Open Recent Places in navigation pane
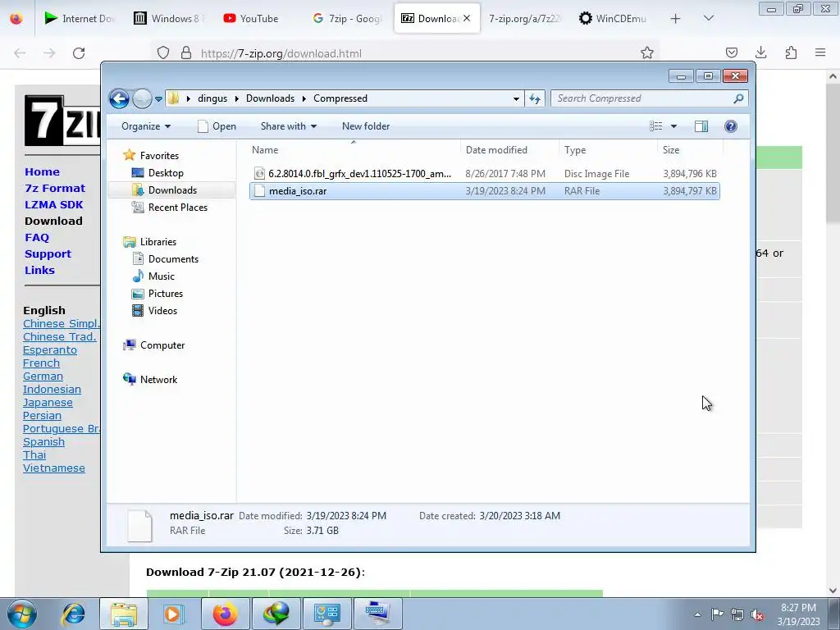 [177, 208]
